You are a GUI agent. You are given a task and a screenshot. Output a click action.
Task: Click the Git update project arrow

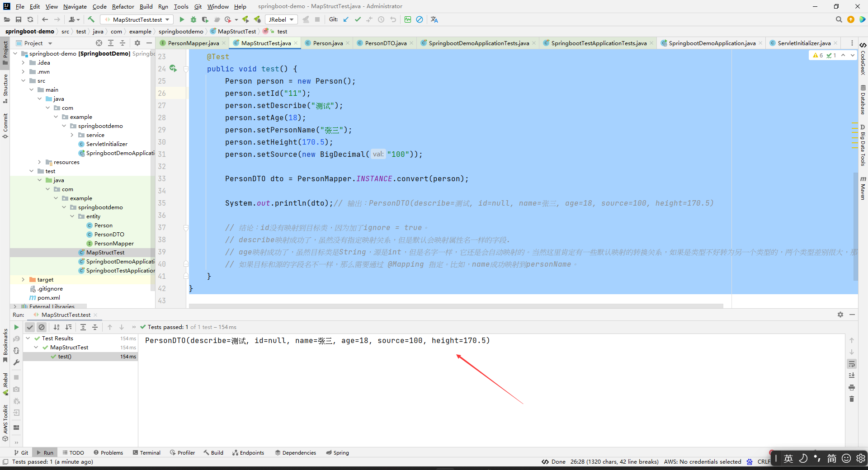pyautogui.click(x=346, y=19)
